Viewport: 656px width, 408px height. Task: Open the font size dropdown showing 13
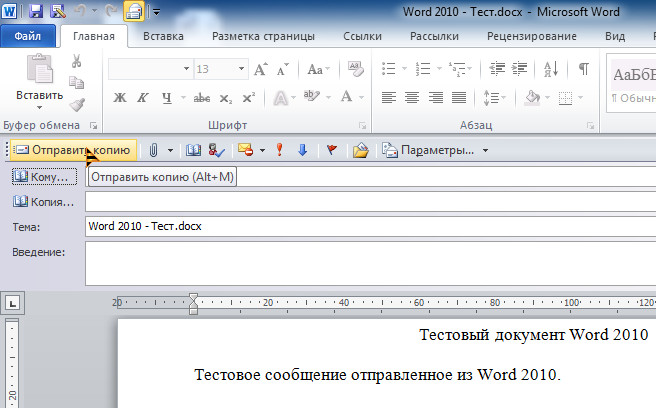click(241, 69)
